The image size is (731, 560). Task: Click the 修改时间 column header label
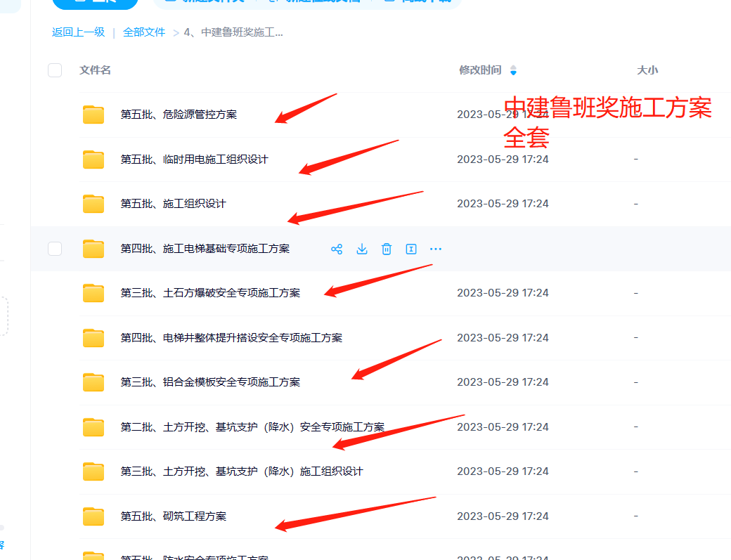point(480,70)
